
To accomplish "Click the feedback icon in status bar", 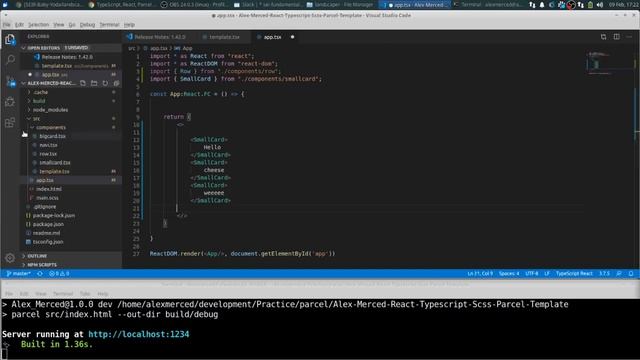I will 619,273.
